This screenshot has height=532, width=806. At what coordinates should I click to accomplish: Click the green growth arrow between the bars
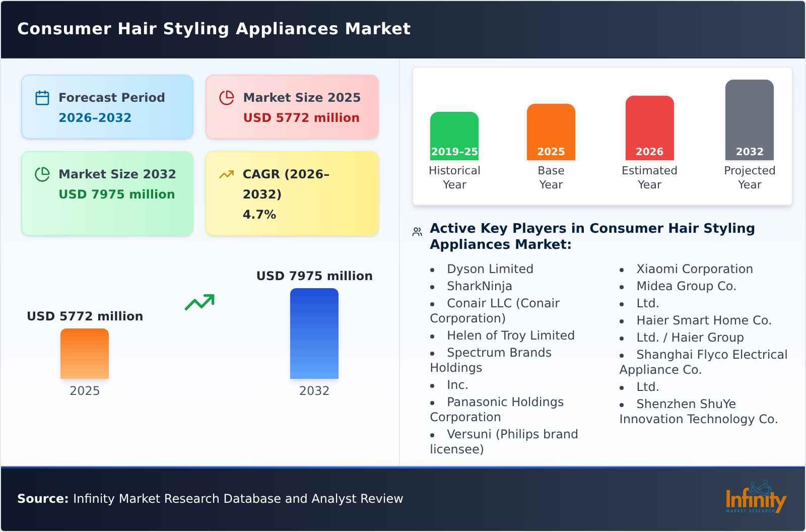[199, 302]
